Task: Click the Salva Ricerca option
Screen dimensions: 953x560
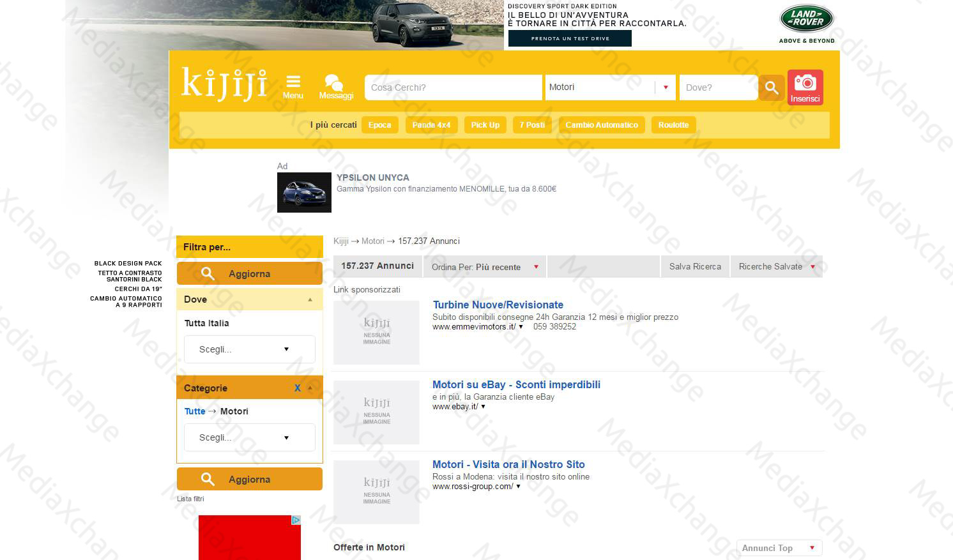Action: click(695, 266)
